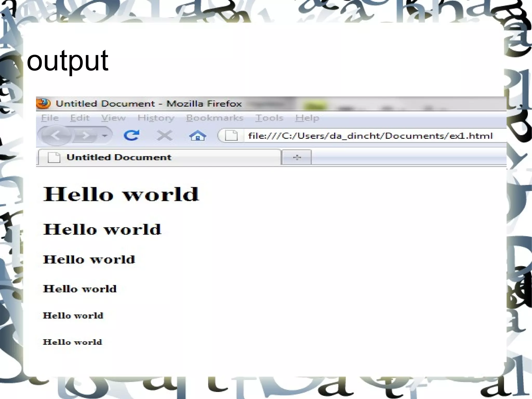Image resolution: width=532 pixels, height=399 pixels.
Task: Open the navigation history dropdown arrow
Action: (x=105, y=135)
